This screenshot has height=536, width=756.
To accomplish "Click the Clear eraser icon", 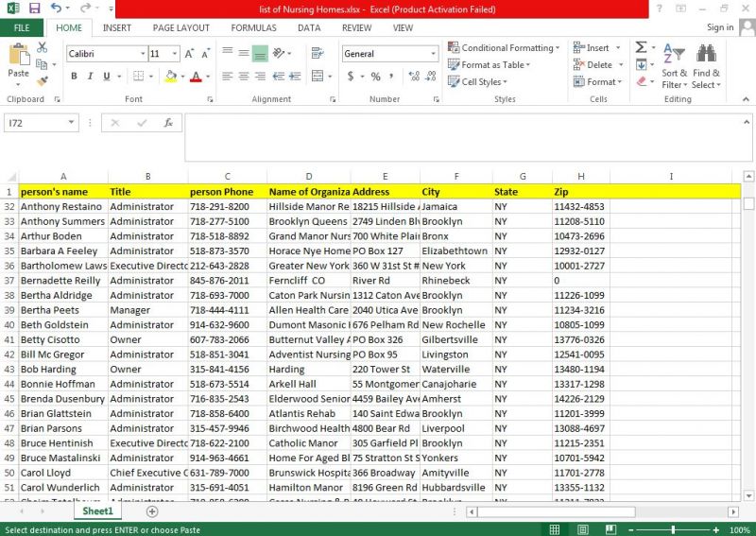I will (x=642, y=81).
